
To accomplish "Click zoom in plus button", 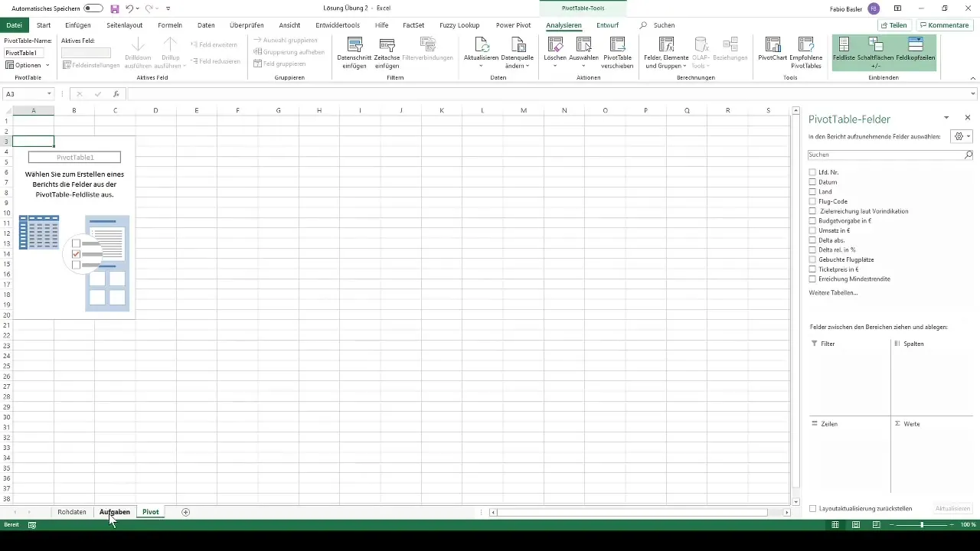I will pyautogui.click(x=953, y=525).
